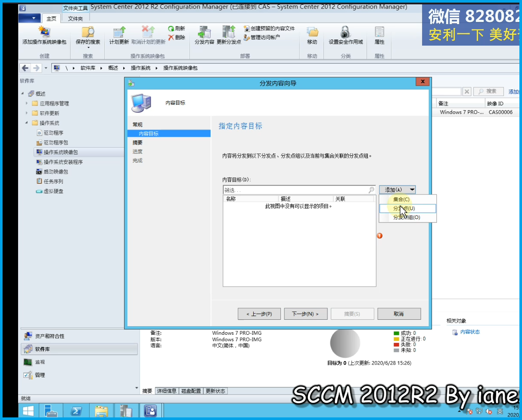The height and width of the screenshot is (420, 522).
Task: Click the forward navigation arrow
Action: pyautogui.click(x=36, y=68)
